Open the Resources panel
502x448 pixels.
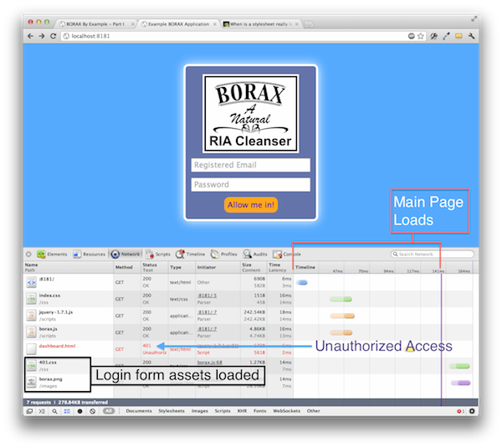tap(89, 254)
